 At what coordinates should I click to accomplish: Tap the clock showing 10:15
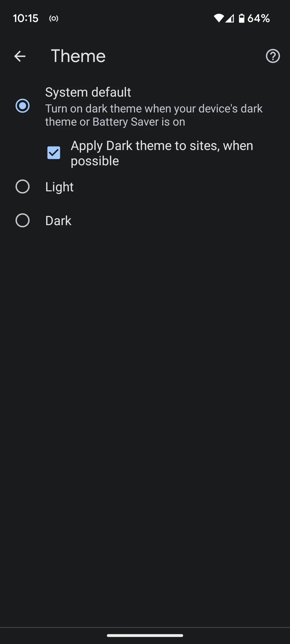[x=26, y=18]
